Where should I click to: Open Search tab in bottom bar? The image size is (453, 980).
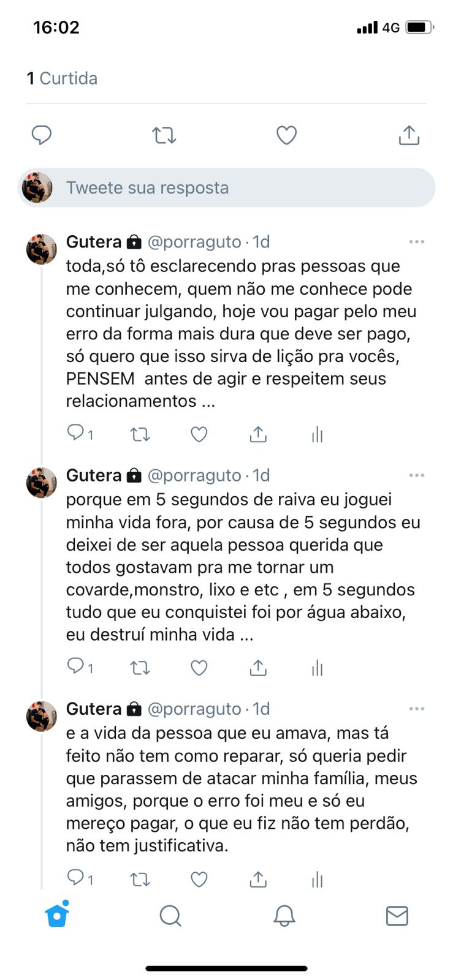(170, 916)
